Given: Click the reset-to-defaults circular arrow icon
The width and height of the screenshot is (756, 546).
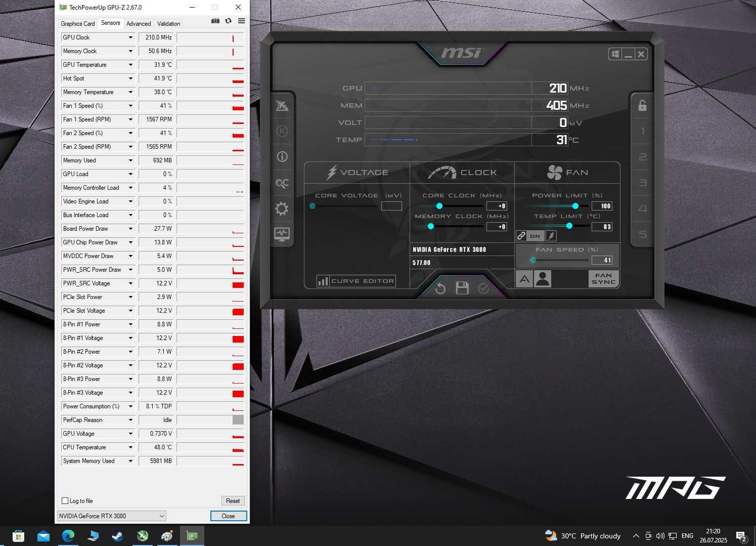Looking at the screenshot, I should point(440,288).
